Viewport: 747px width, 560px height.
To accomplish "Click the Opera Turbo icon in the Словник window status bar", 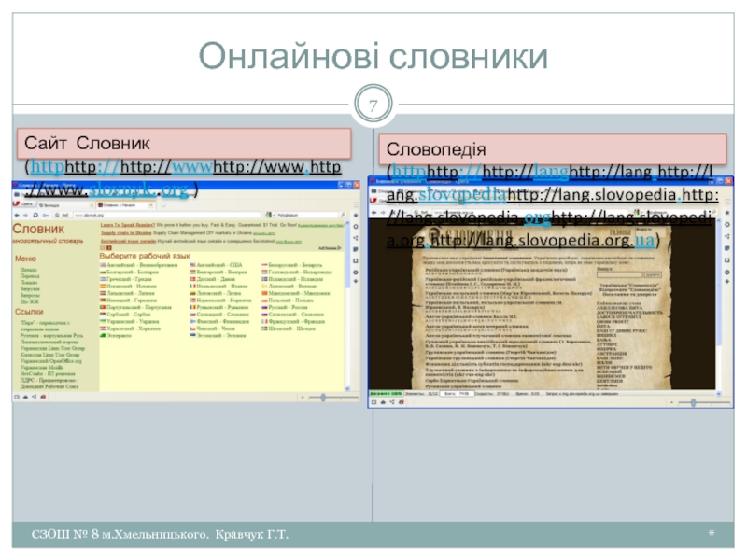I will (x=43, y=397).
